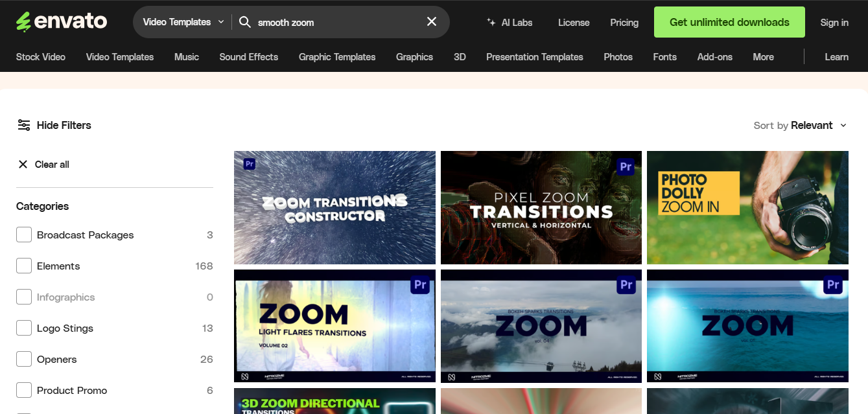The image size is (868, 414).
Task: Go to Fonts section
Action: coord(664,57)
